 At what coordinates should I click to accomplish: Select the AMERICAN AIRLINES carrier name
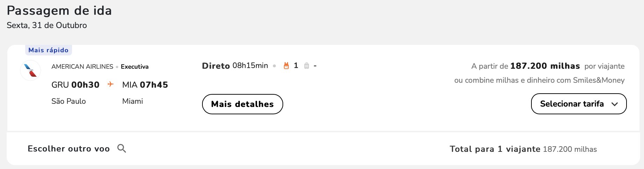point(82,67)
